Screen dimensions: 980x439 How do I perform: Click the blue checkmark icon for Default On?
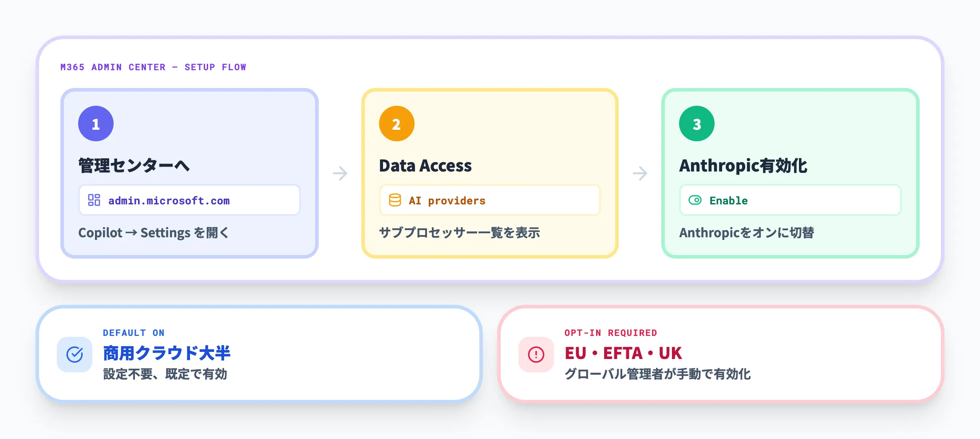pos(75,354)
